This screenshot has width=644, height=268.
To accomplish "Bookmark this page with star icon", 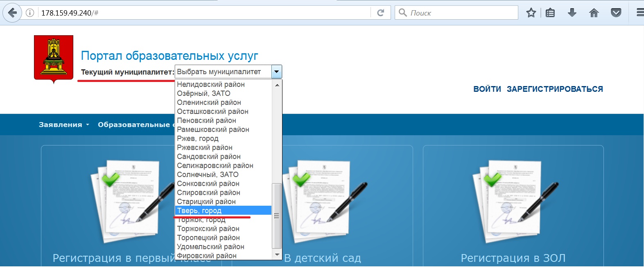I will click(531, 13).
